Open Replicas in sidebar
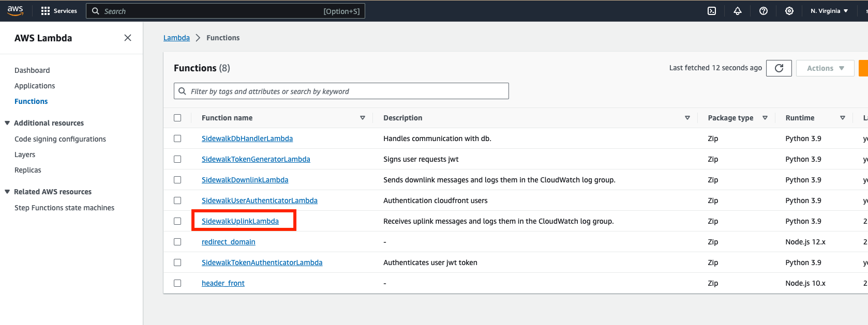This screenshot has width=868, height=325. point(28,170)
